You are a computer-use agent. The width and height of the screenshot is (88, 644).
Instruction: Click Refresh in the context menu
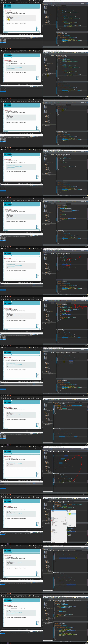point(53,532)
